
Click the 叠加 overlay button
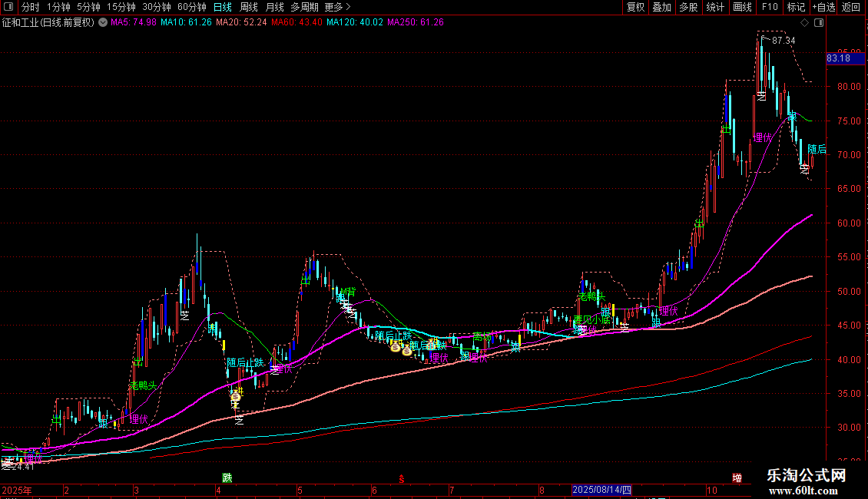(661, 7)
